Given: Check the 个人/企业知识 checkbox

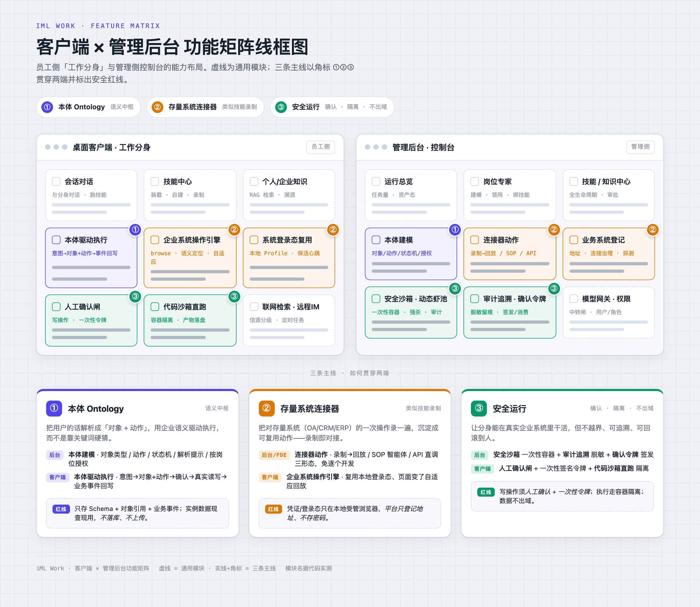Looking at the screenshot, I should click(x=254, y=181).
